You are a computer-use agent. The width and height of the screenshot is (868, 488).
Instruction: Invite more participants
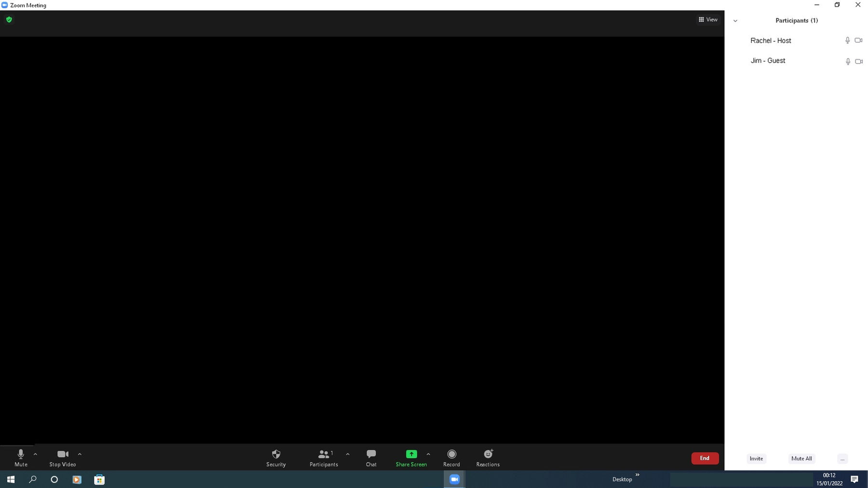[x=756, y=459]
